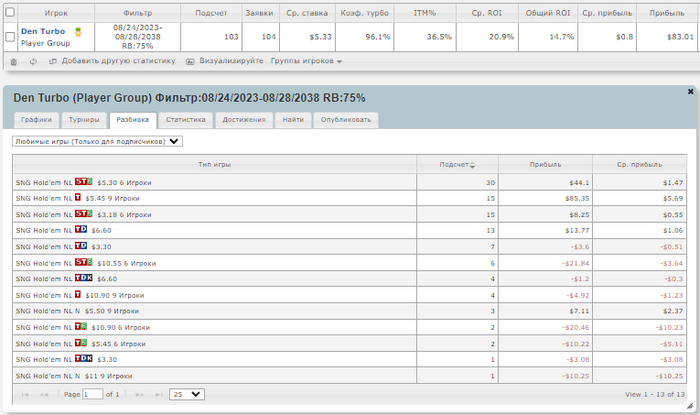Image resolution: width=700 pixels, height=415 pixels.
Task: Click the T badge in $5.45 9 Игроки row
Action: point(78,197)
